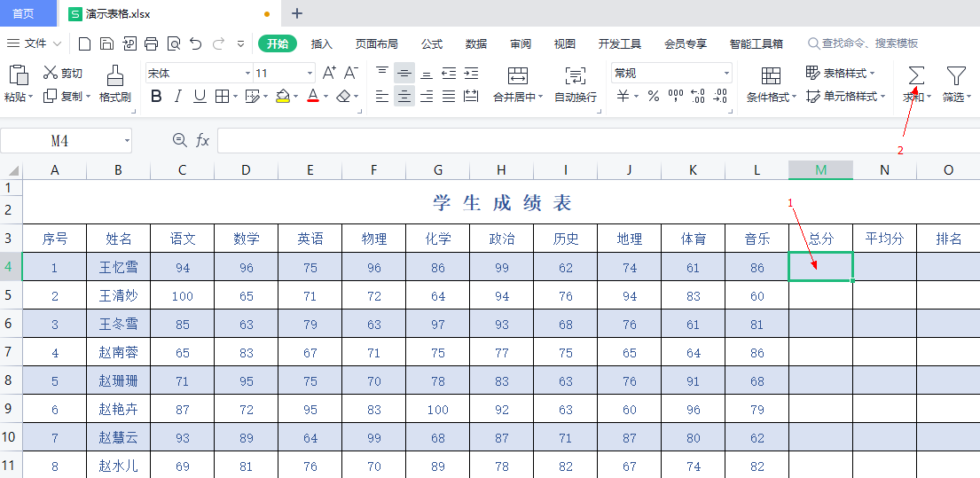Expand the borders dropdown arrow
This screenshot has width=980, height=478.
click(235, 97)
